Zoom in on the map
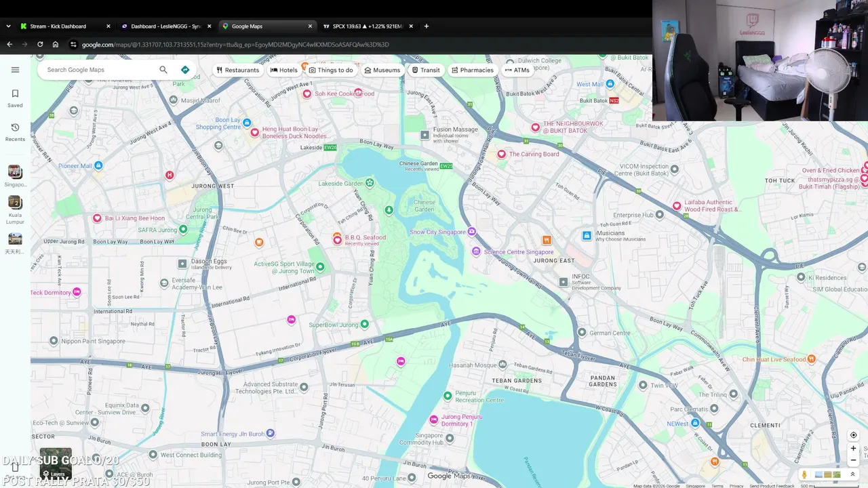 pos(854,448)
